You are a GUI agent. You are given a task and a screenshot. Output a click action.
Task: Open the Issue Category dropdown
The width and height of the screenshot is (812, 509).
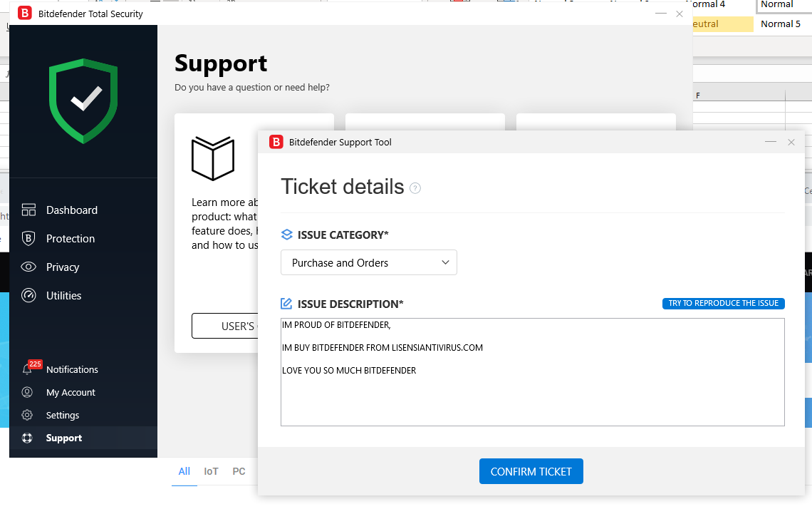coord(368,262)
